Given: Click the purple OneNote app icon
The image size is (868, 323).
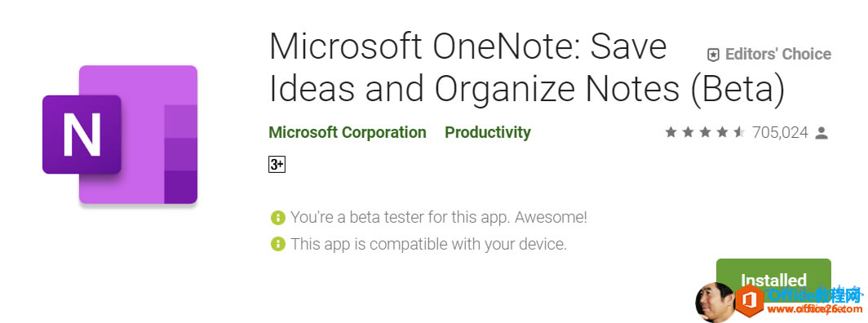Looking at the screenshot, I should [x=120, y=135].
